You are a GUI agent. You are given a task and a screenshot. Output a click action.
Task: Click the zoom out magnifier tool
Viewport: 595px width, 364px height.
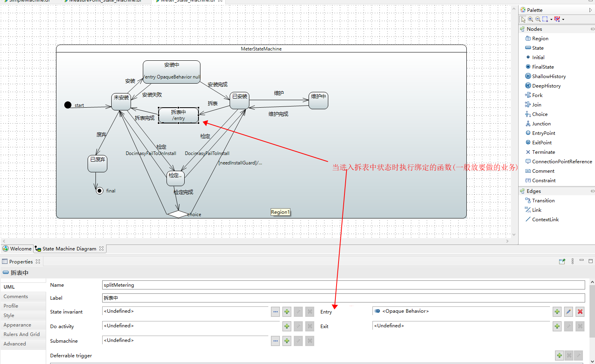click(538, 19)
